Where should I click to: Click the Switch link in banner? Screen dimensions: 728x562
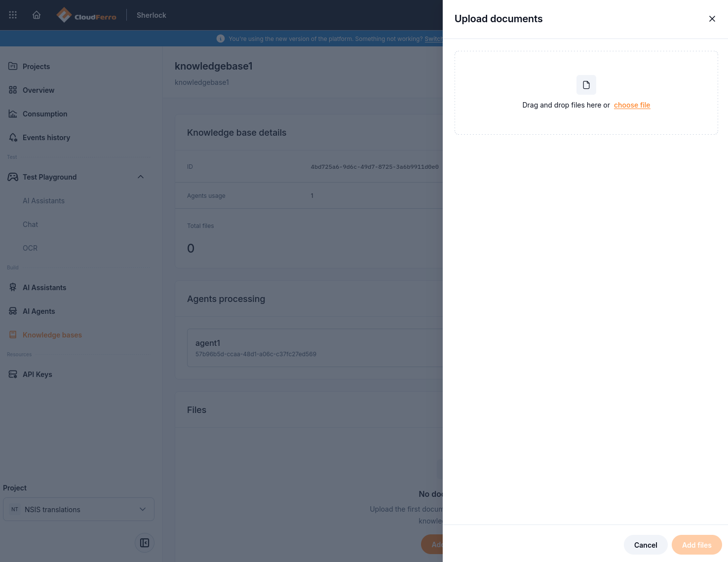[433, 39]
